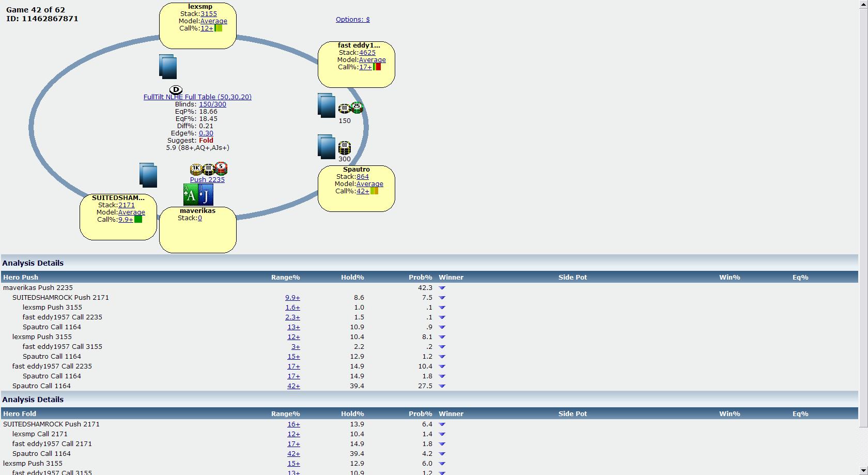
Task: Click red-green indicator beside fast eddy Call%
Action: click(377, 67)
